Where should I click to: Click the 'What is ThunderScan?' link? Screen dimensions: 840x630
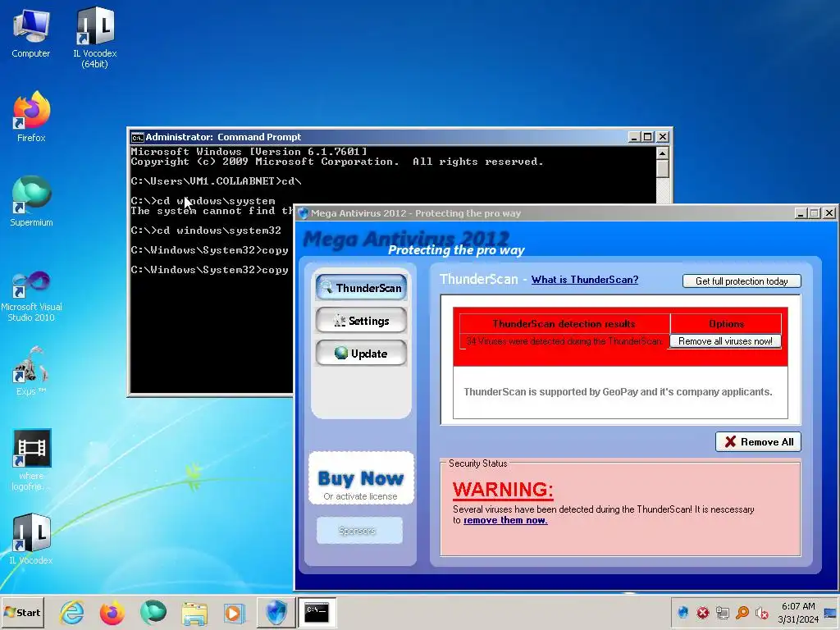[584, 280]
